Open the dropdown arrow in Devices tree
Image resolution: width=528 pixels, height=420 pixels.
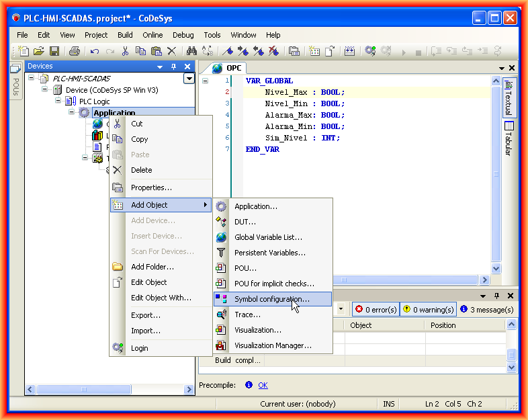pos(189,79)
